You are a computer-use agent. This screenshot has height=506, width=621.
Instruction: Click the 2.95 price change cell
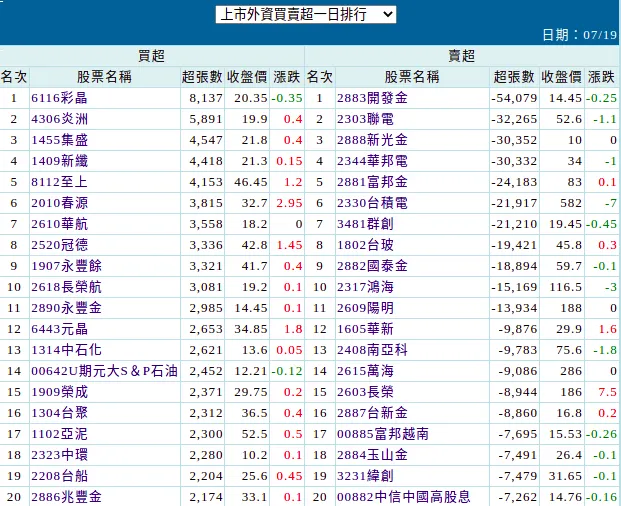(x=289, y=203)
